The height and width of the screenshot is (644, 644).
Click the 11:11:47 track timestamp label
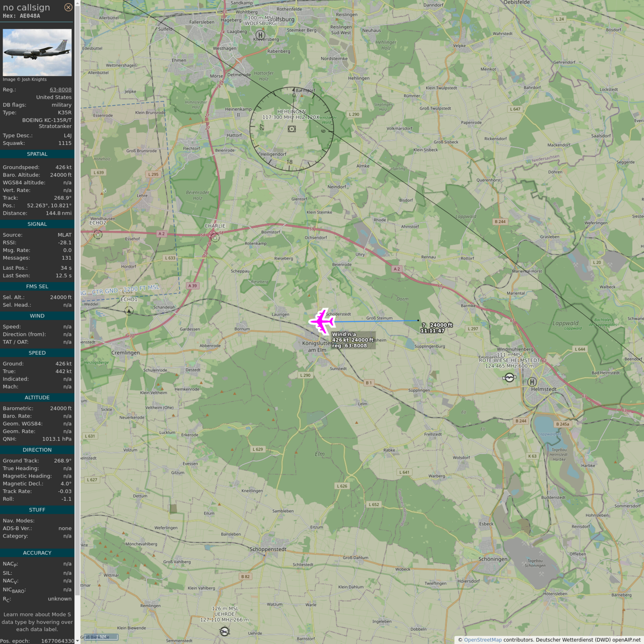coord(432,331)
